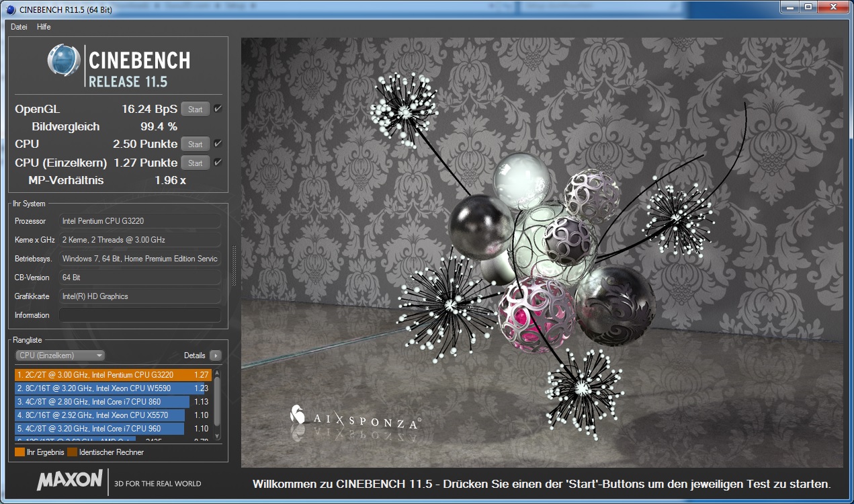Toggle the CPU (Einzelkern) test checkbox
This screenshot has width=854, height=504.
(218, 163)
